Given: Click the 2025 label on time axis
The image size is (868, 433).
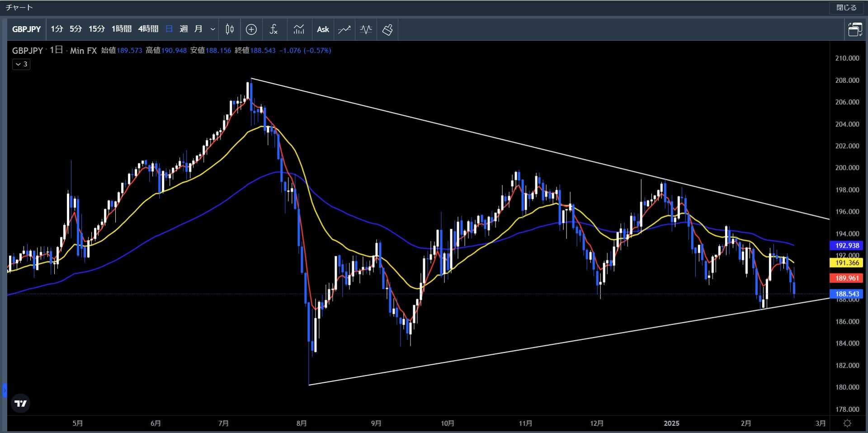Looking at the screenshot, I should click(671, 424).
